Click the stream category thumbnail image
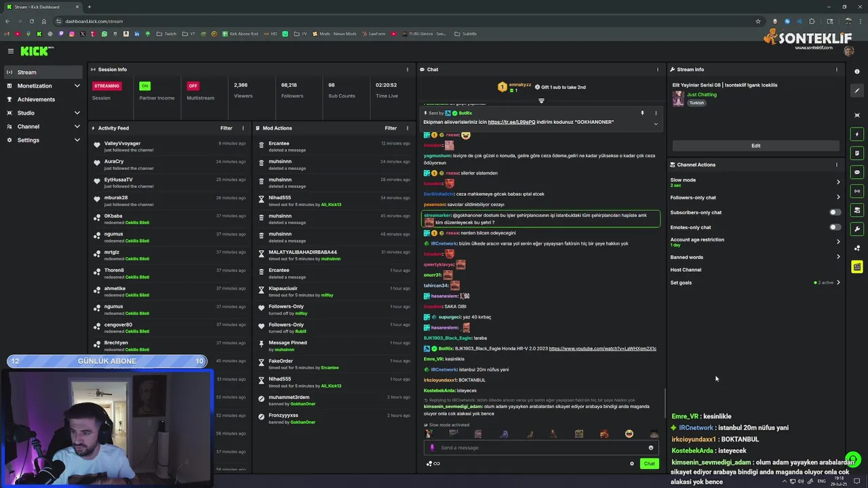This screenshot has width=868, height=488. tap(678, 98)
